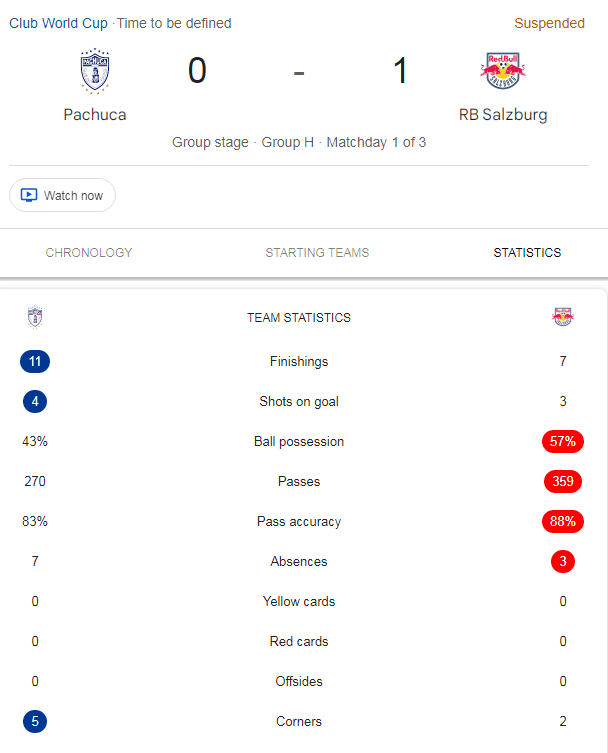Click the red 3 Absences badge
The width and height of the screenshot is (608, 753).
click(563, 561)
